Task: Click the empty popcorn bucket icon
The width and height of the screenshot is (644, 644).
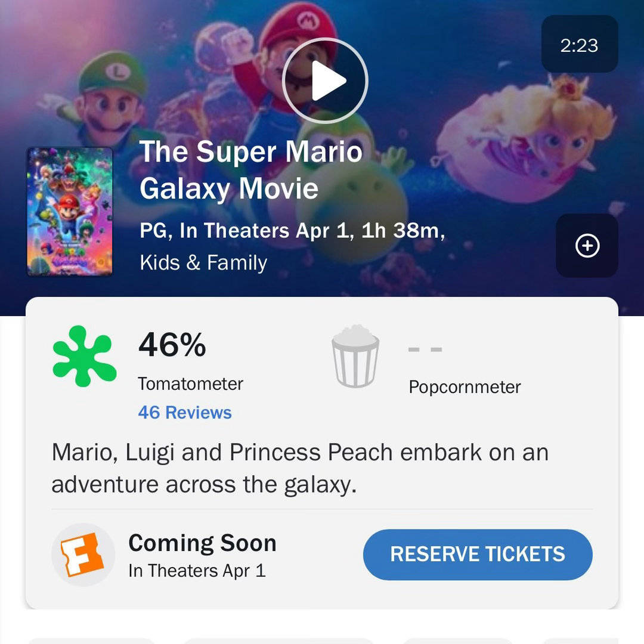Action: [355, 356]
